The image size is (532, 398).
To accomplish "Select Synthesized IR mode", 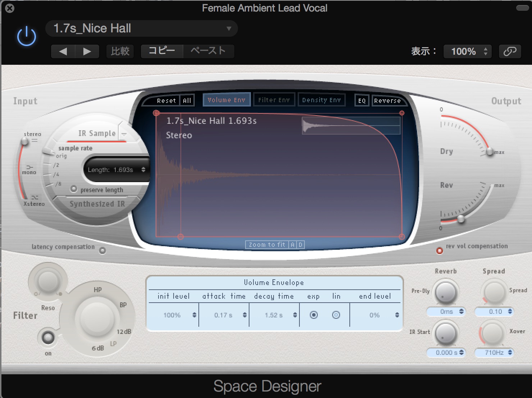I will tap(97, 204).
